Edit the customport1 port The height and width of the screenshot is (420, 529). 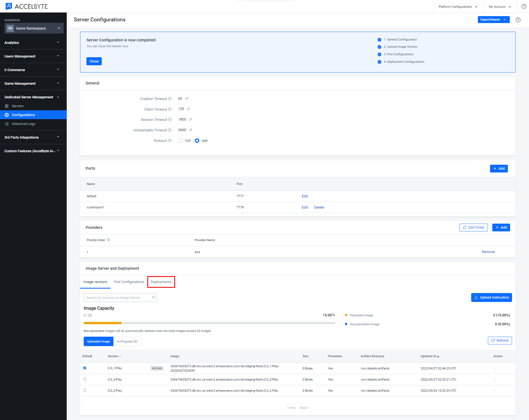(x=305, y=207)
